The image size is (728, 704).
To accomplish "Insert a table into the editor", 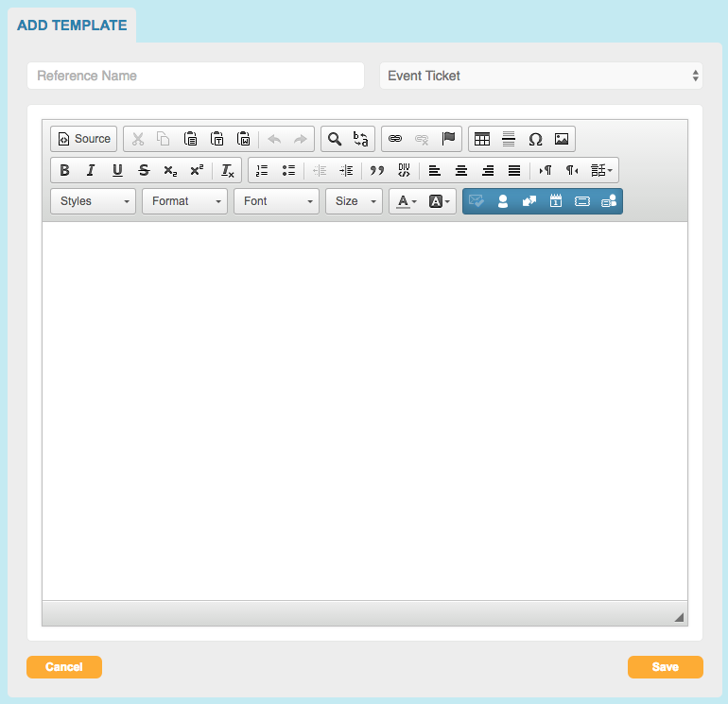I will 482,139.
